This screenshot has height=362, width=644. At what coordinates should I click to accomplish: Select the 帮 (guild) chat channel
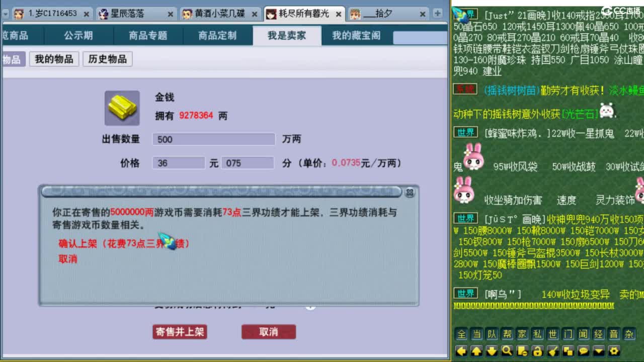coord(507,334)
